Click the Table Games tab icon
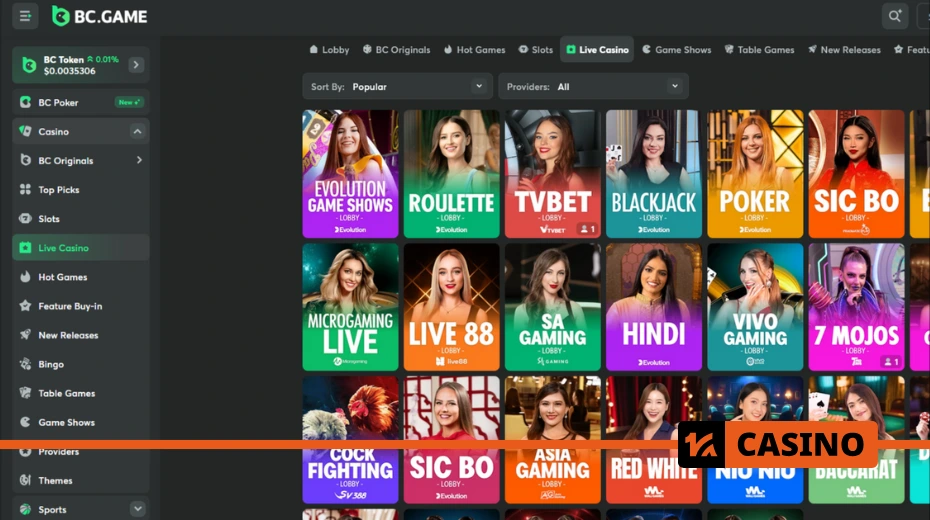Image resolution: width=930 pixels, height=520 pixels. (729, 49)
